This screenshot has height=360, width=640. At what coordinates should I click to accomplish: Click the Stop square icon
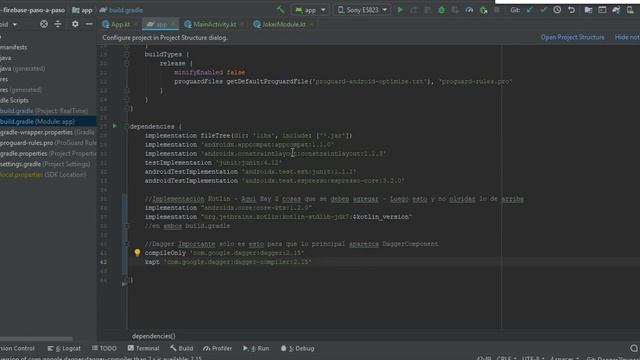coord(497,10)
